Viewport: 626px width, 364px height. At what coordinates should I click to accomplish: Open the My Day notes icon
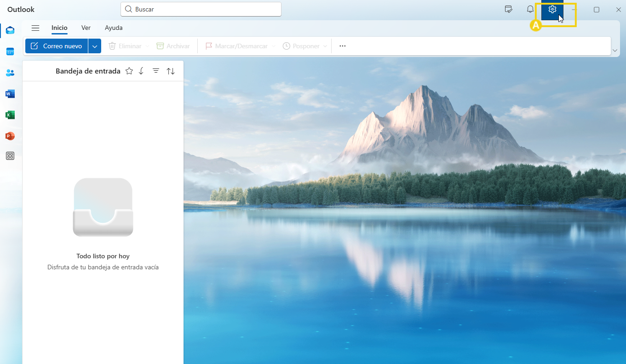pyautogui.click(x=508, y=10)
